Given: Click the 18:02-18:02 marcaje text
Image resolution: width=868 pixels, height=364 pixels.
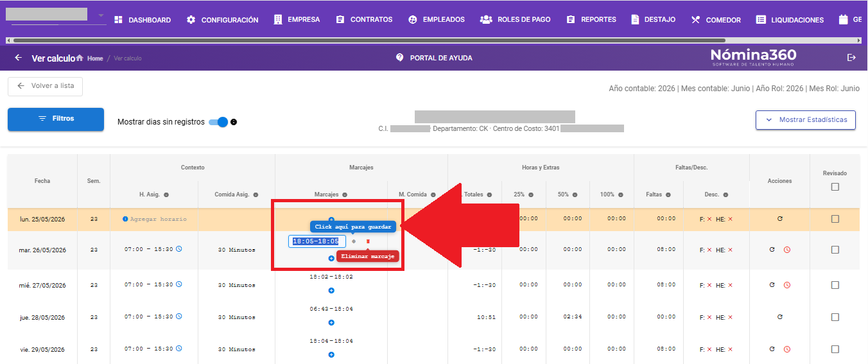Looking at the screenshot, I should click(331, 277).
